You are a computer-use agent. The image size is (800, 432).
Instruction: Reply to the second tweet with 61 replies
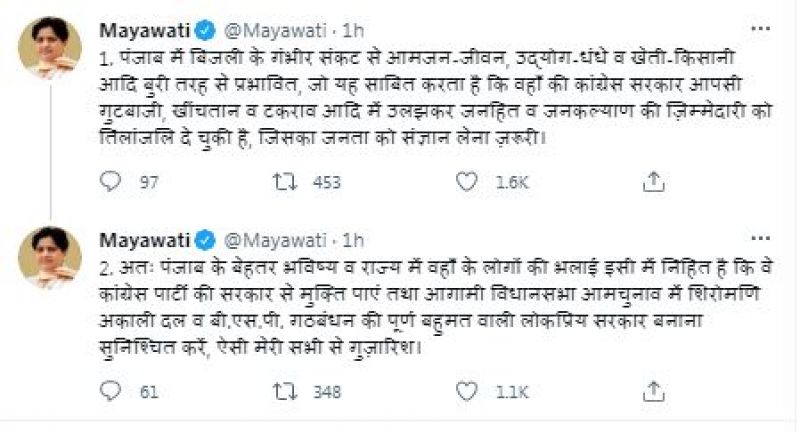point(112,392)
